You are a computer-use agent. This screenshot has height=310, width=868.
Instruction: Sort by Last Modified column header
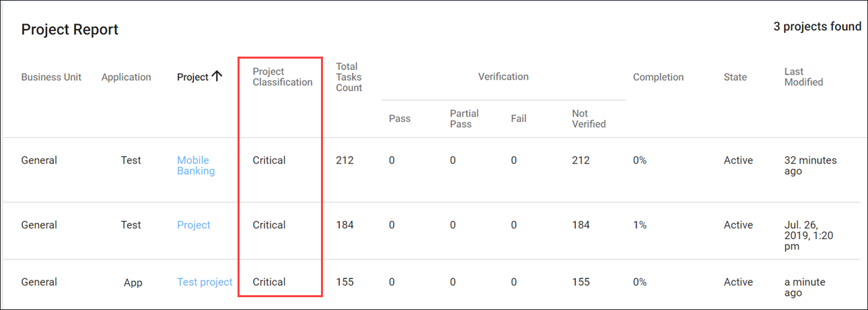pos(803,77)
